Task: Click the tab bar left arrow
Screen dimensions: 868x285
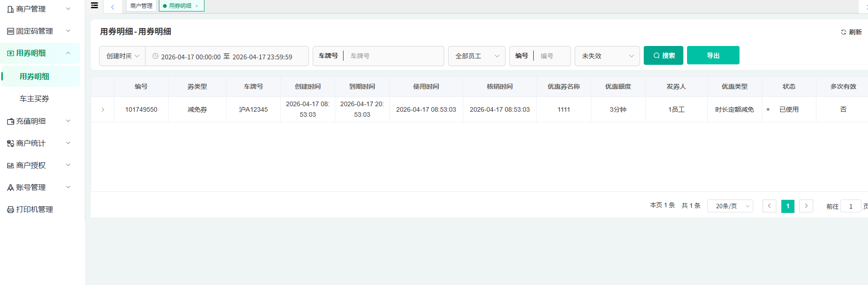Action: (x=112, y=7)
